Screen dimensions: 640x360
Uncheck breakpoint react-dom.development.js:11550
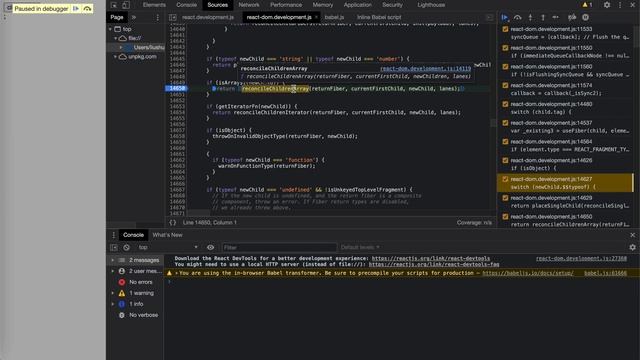pos(505,48)
